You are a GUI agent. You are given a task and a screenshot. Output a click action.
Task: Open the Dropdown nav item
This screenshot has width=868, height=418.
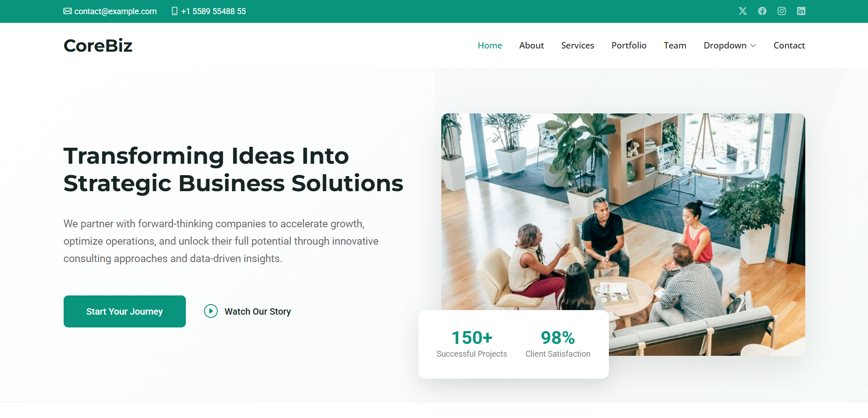(x=730, y=45)
